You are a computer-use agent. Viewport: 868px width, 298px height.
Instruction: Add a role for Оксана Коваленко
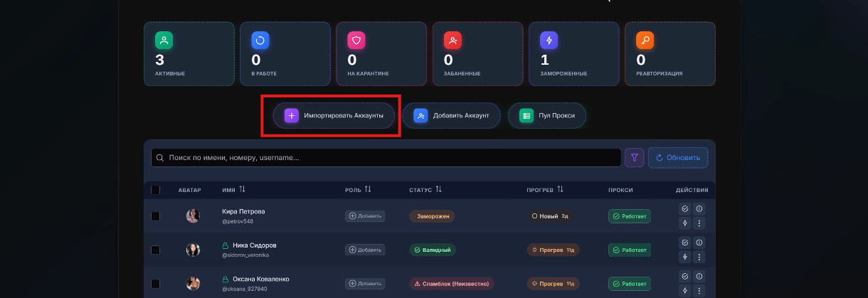[x=365, y=283]
